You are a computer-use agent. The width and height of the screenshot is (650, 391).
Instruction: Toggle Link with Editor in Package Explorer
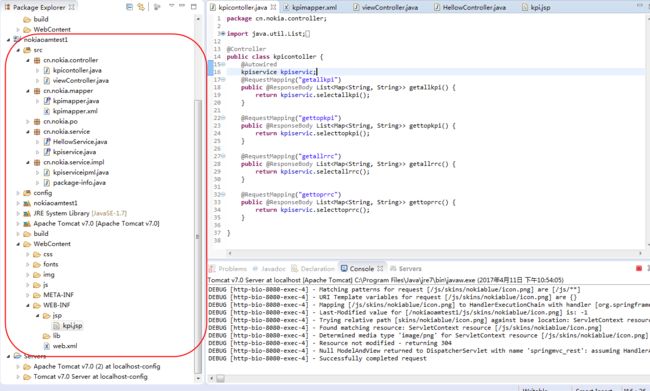click(141, 7)
